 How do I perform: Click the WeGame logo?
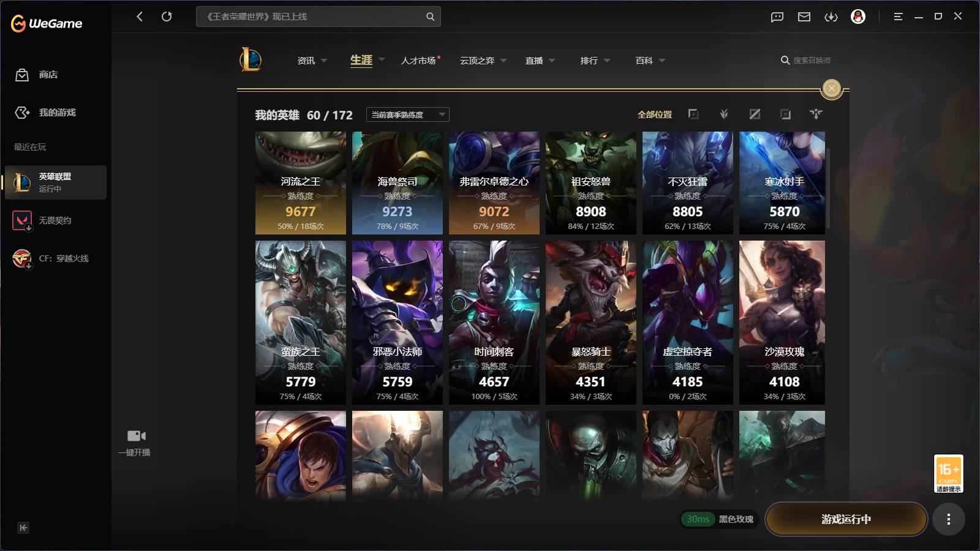(x=47, y=23)
